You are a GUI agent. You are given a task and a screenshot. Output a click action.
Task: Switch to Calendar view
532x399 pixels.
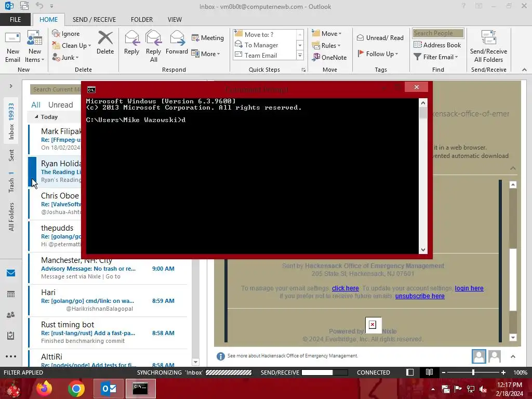pyautogui.click(x=11, y=294)
